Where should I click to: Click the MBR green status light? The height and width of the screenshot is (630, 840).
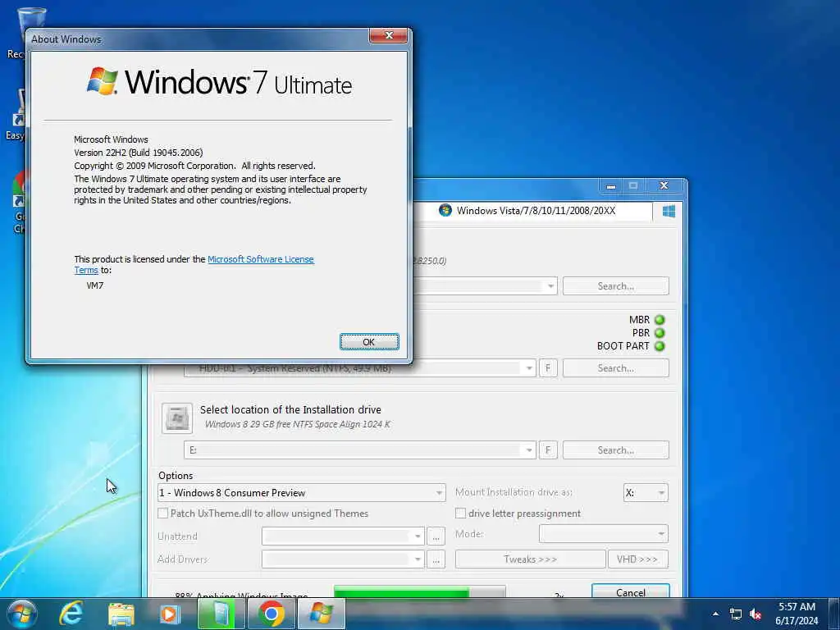coord(660,320)
